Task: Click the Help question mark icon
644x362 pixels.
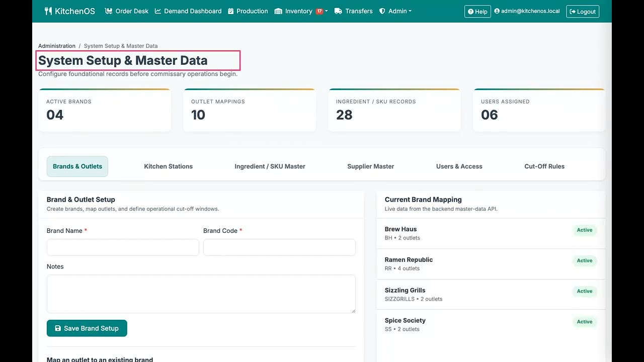Action: pyautogui.click(x=470, y=12)
